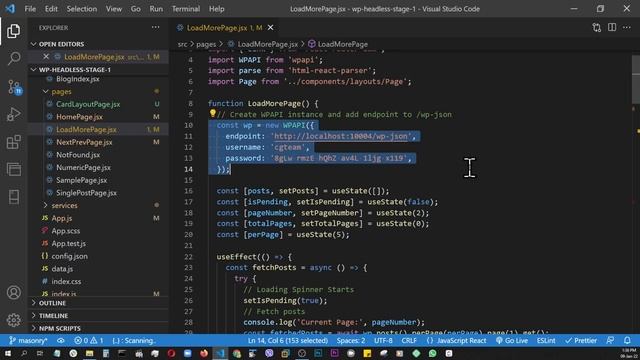640x360 pixels.
Task: Open the Extensions view
Action: point(13,142)
